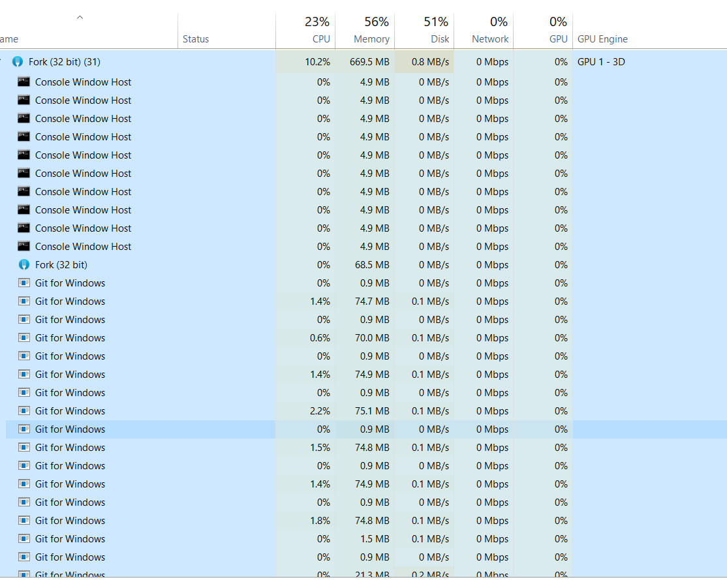Image resolution: width=727 pixels, height=588 pixels.
Task: Click the Git for Windows icon in the 1.8% CPU row
Action: pos(24,521)
